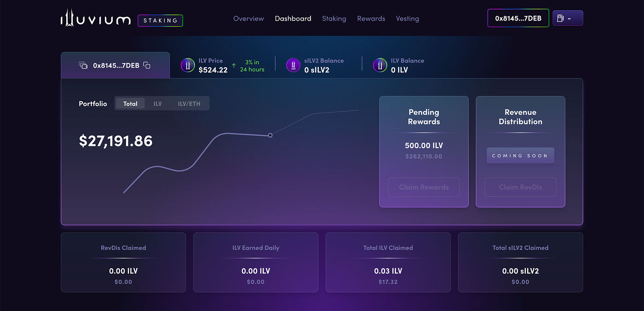
Task: Click the Illuvium logo
Action: click(95, 18)
